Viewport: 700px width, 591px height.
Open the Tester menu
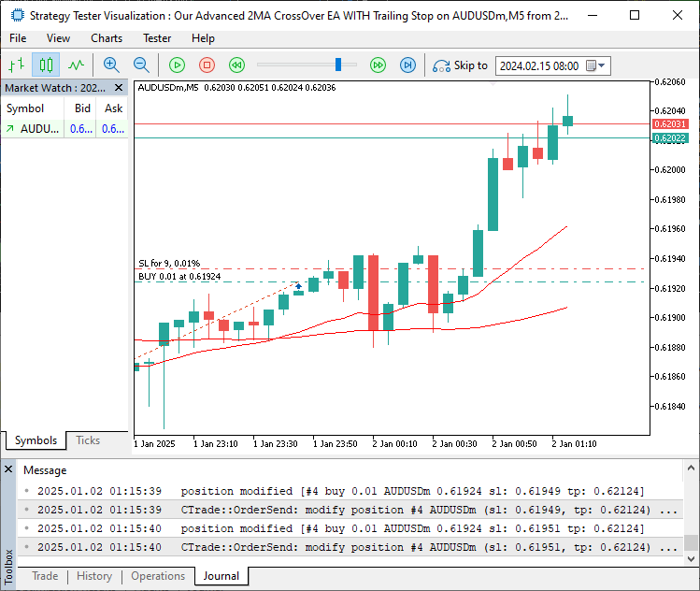pos(157,38)
